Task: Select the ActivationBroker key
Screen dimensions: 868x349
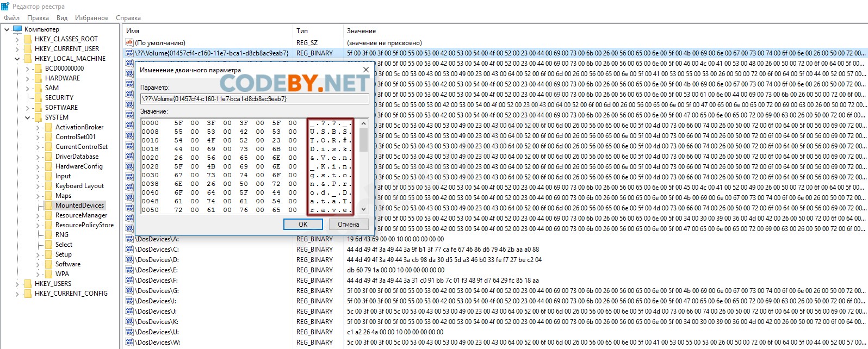Action: 79,127
